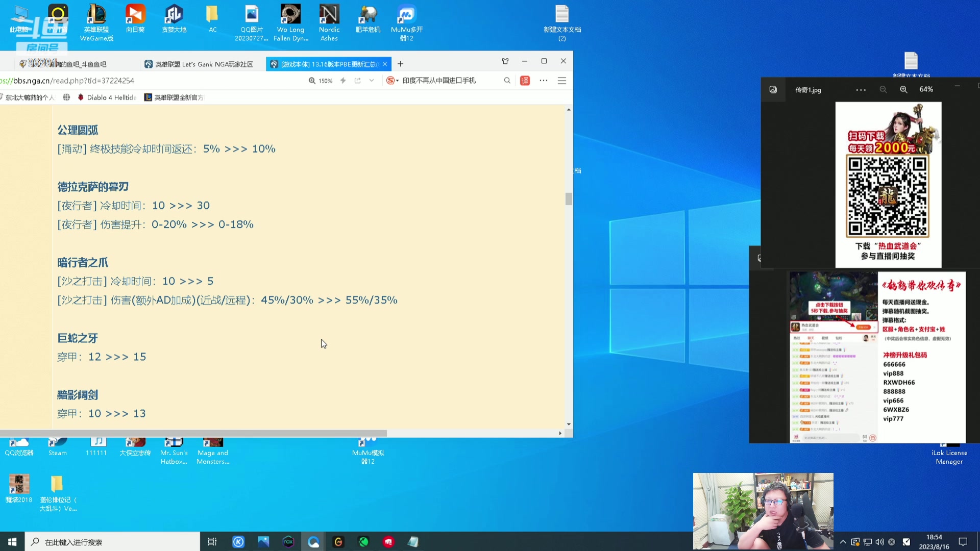Expand the address bar chevron dropdown
The image size is (980, 551).
tap(372, 81)
